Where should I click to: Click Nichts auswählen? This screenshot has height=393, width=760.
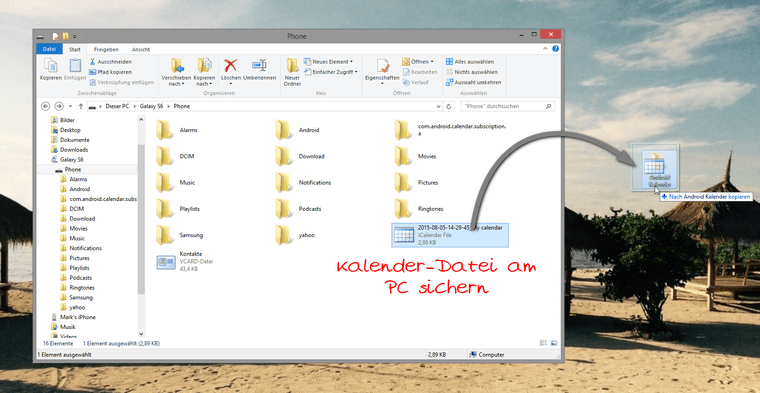point(472,72)
